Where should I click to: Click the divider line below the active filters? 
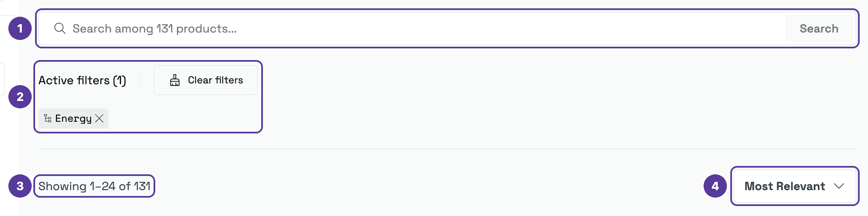coord(447,149)
